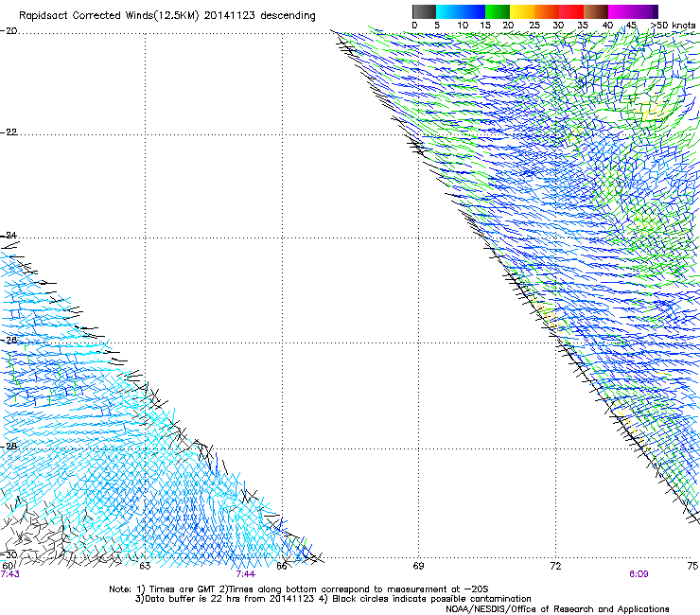Click the red 30-35 knots legend swatch
Screen dimensions: 700x615
[x=571, y=11]
